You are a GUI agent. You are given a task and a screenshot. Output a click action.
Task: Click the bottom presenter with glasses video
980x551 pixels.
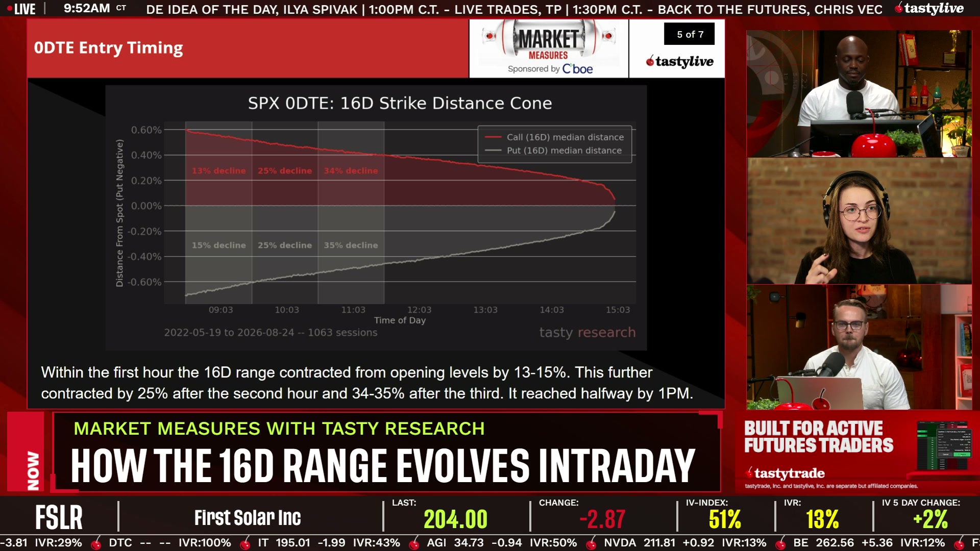point(859,347)
